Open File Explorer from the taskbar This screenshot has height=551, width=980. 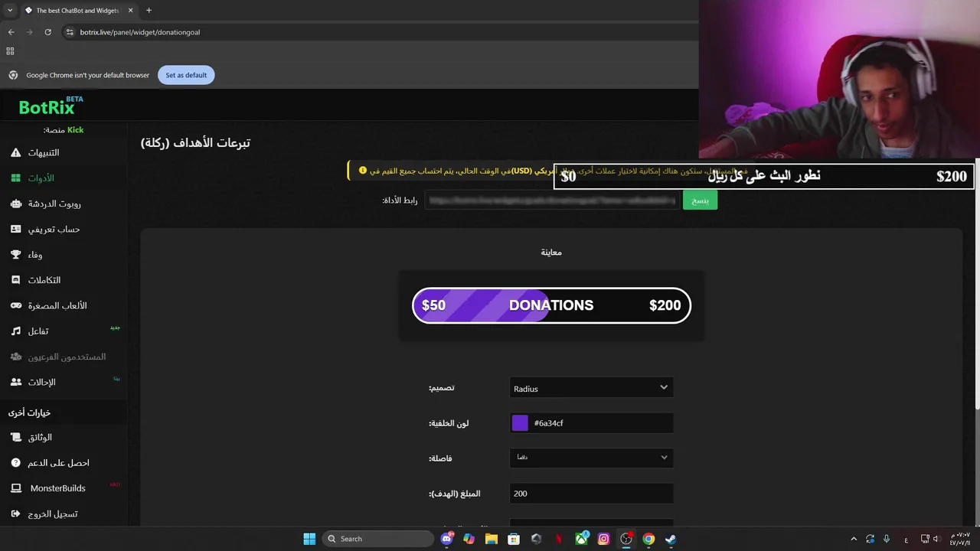tap(492, 539)
